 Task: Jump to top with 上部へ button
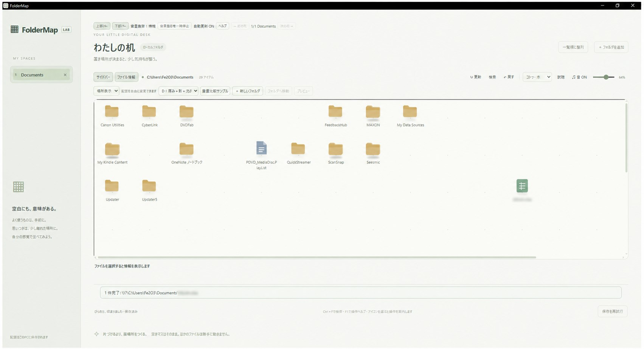(102, 26)
